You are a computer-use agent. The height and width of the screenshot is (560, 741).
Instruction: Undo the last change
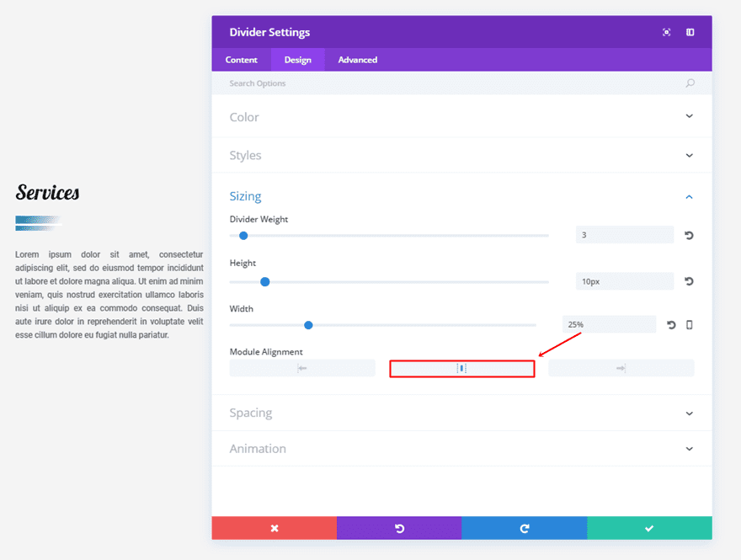coord(399,528)
